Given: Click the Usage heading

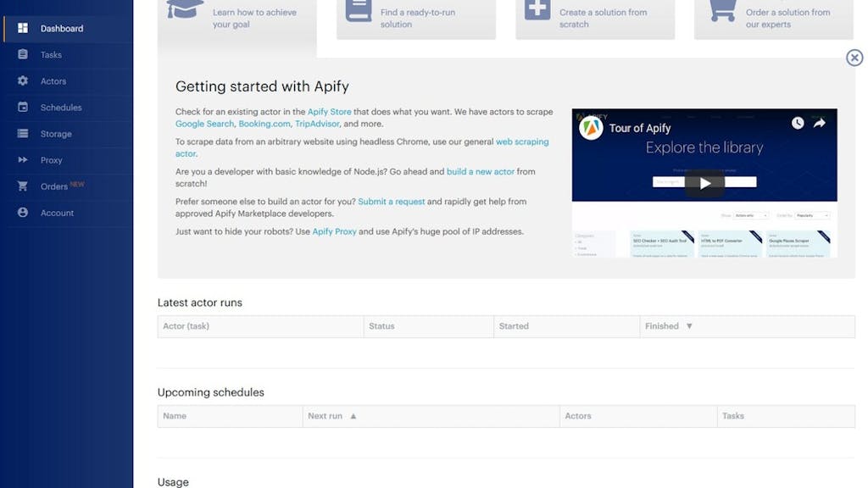Looking at the screenshot, I should tap(173, 482).
